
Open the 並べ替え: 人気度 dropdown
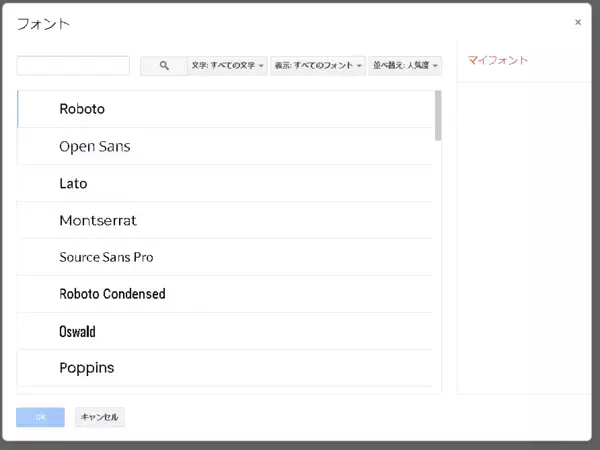coord(405,65)
